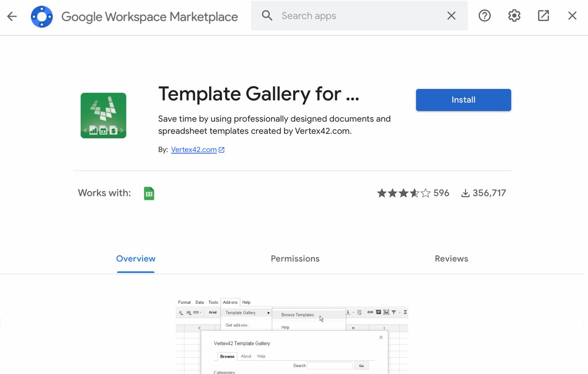Click the search magnifier icon
This screenshot has height=374, width=588.
pyautogui.click(x=266, y=15)
